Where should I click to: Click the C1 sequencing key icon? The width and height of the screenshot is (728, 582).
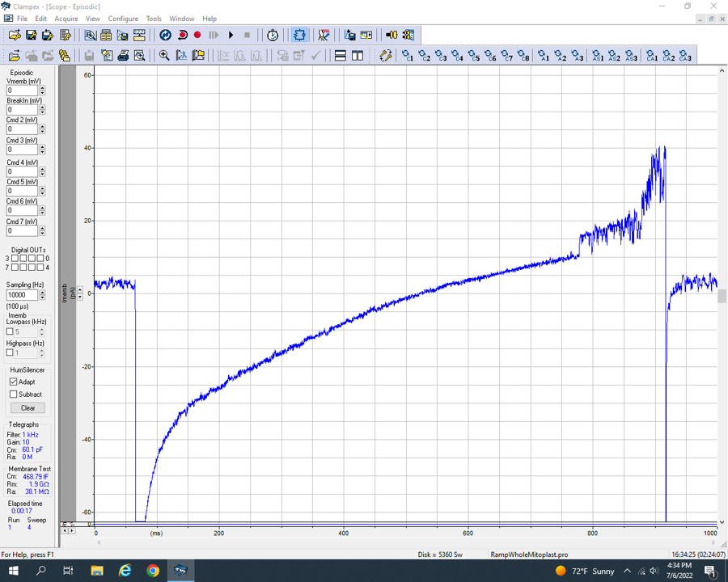408,56
